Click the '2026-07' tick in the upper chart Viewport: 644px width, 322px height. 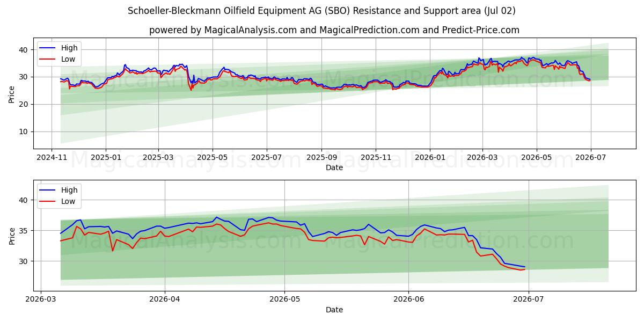[x=590, y=158]
